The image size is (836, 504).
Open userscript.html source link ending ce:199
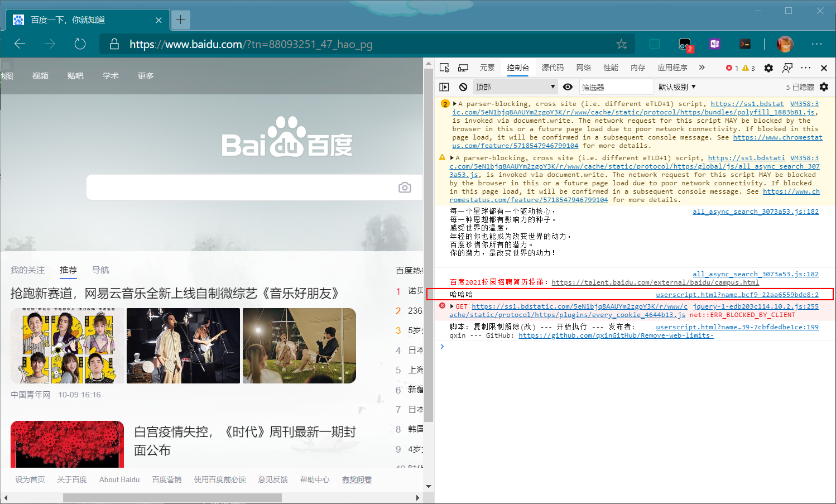click(x=737, y=327)
